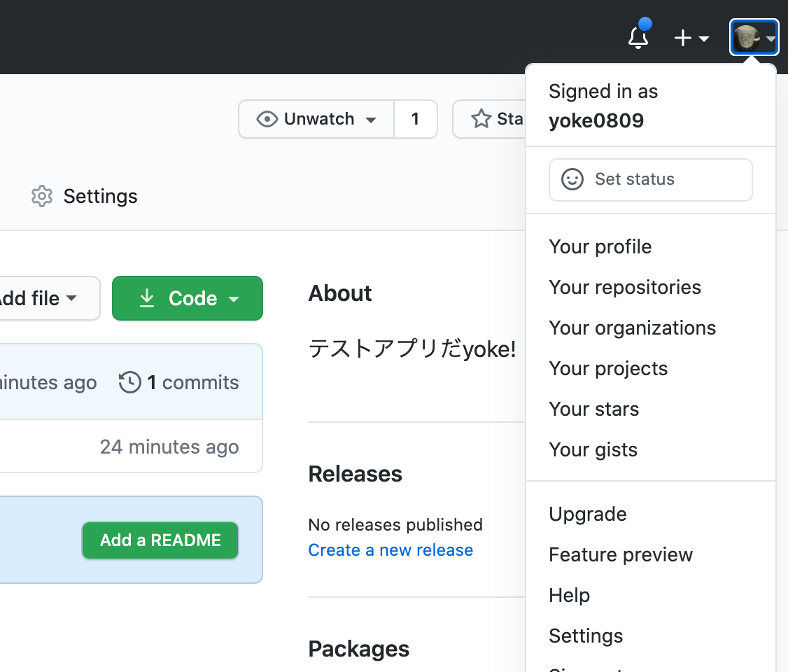788x672 pixels.
Task: Select Your projects menu item
Action: (651, 369)
